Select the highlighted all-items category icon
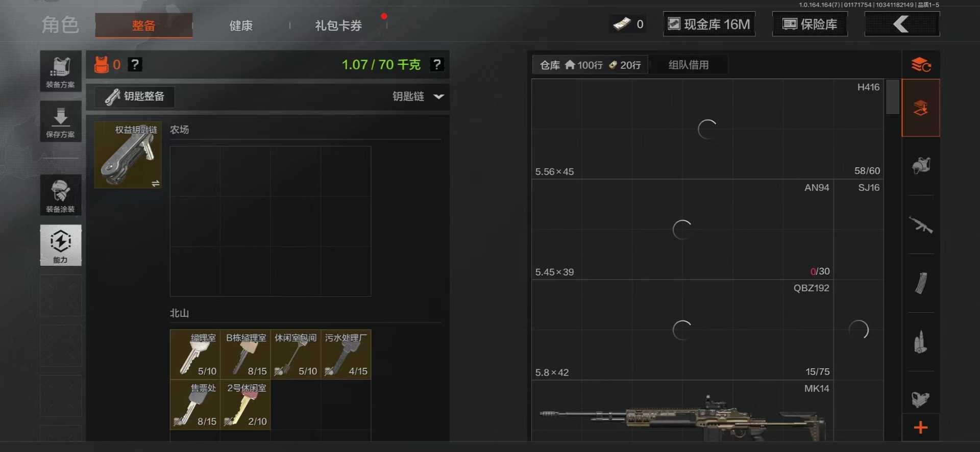This screenshot has width=980, height=452. point(921,108)
